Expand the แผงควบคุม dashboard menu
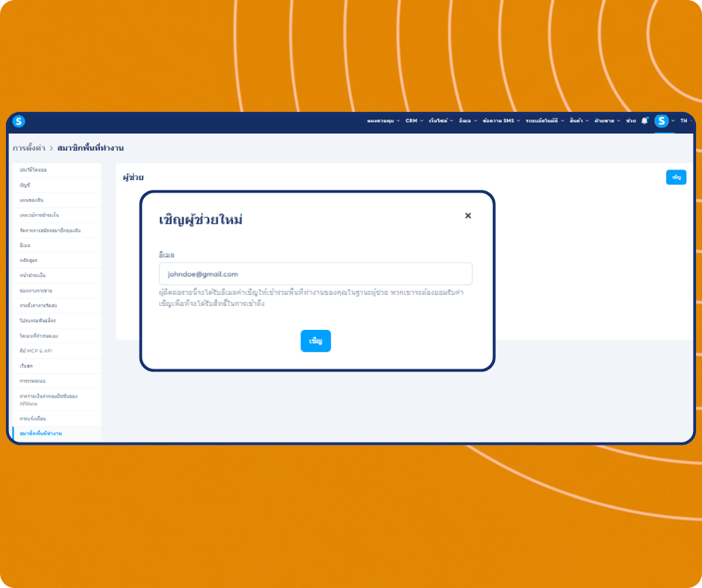Screen dimensions: 702x588 pos(383,121)
